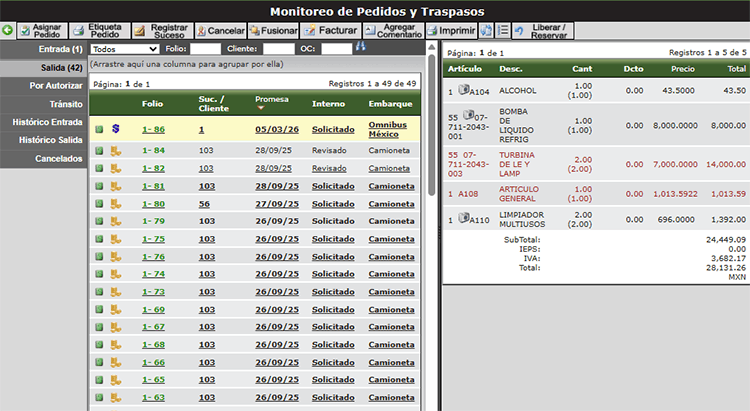Image resolution: width=750 pixels, height=411 pixels.
Task: Click the orange boxes icon on row 1- 68
Action: [x=116, y=344]
